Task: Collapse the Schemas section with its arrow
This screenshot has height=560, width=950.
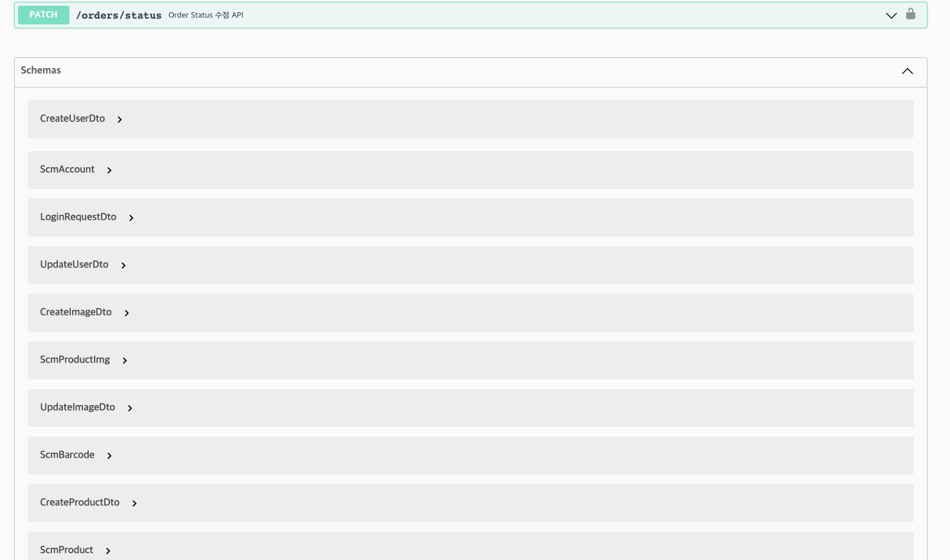Action: point(908,71)
